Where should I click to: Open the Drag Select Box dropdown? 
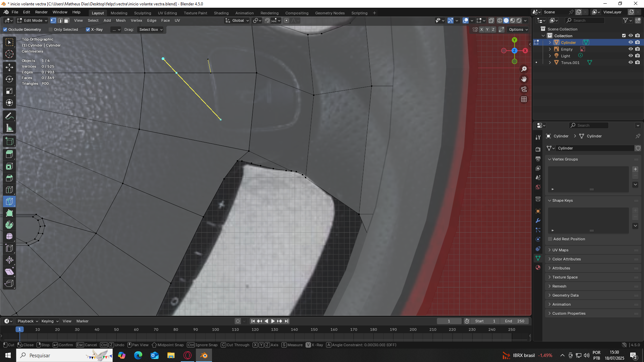[x=151, y=29]
